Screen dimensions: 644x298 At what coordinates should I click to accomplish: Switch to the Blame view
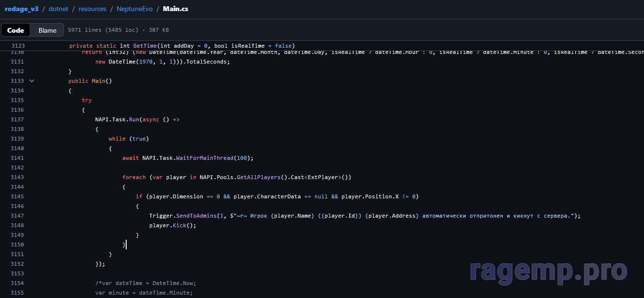coord(47,30)
